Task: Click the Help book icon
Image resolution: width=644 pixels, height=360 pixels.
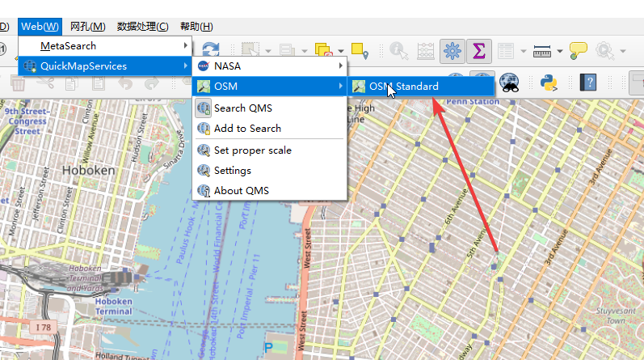Action: [x=588, y=83]
